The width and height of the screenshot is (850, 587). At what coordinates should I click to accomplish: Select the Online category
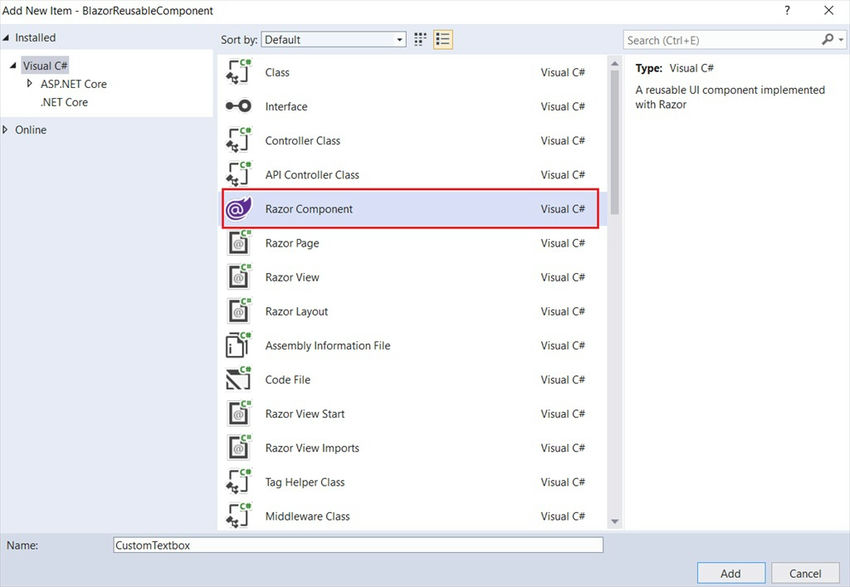pos(31,130)
